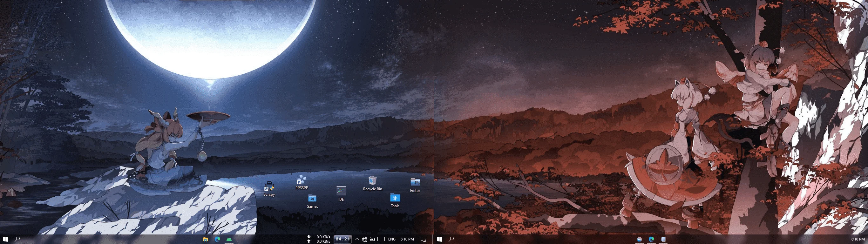Open the Start menu on left monitor
The height and width of the screenshot is (244, 868).
(5, 239)
